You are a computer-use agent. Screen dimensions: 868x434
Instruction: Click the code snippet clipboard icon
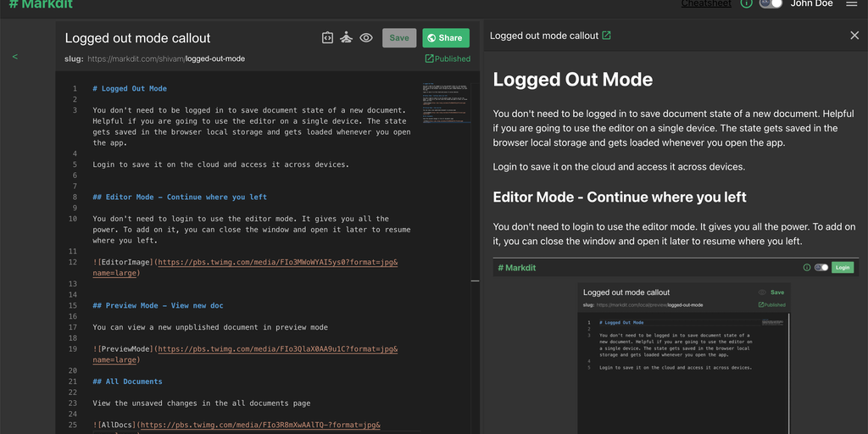[327, 37]
